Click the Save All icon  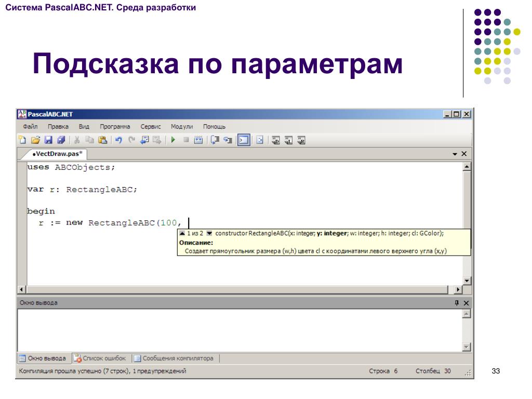61,140
